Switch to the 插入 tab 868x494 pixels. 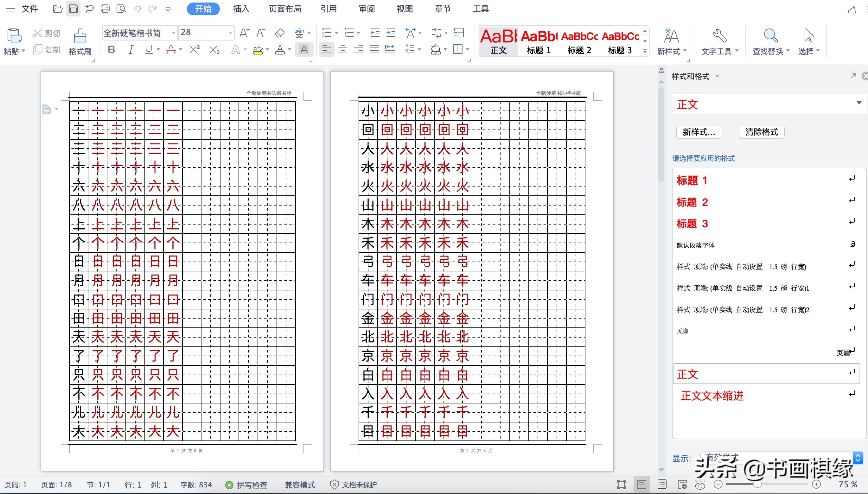[x=241, y=9]
